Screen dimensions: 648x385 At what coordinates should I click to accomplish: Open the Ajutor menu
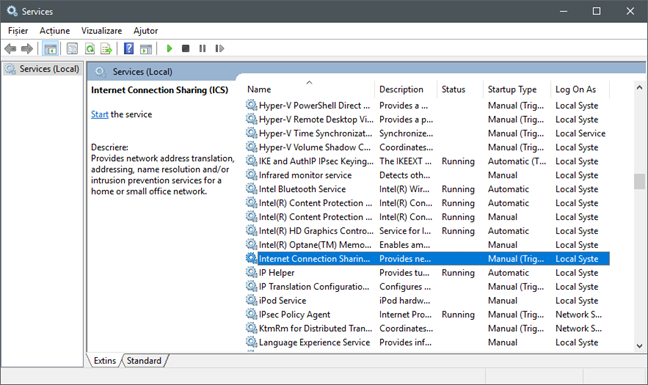click(145, 31)
